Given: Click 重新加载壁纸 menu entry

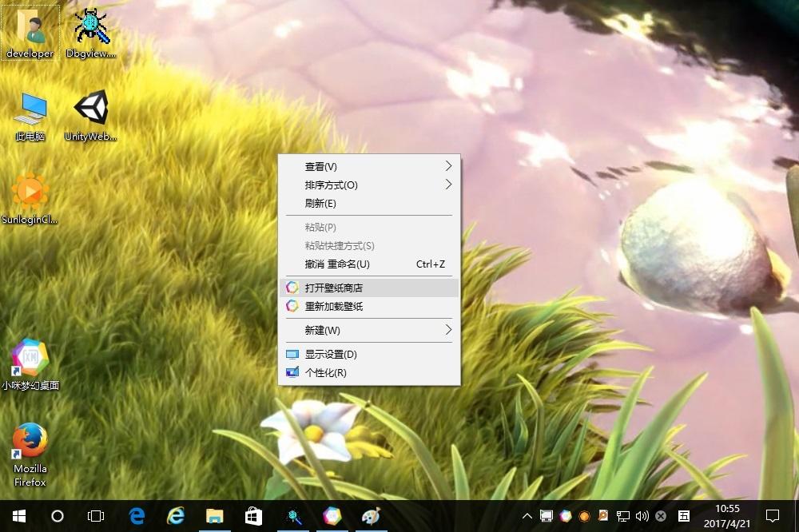Looking at the screenshot, I should 369,306.
